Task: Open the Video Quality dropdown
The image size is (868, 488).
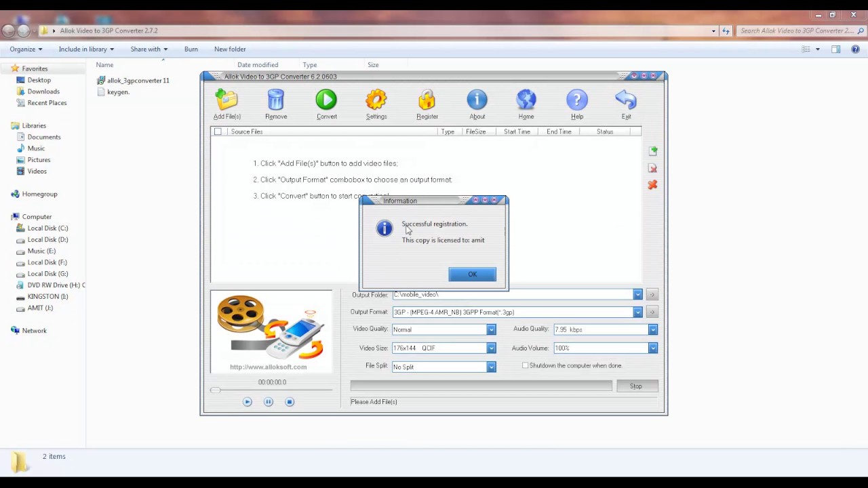Action: pyautogui.click(x=491, y=330)
